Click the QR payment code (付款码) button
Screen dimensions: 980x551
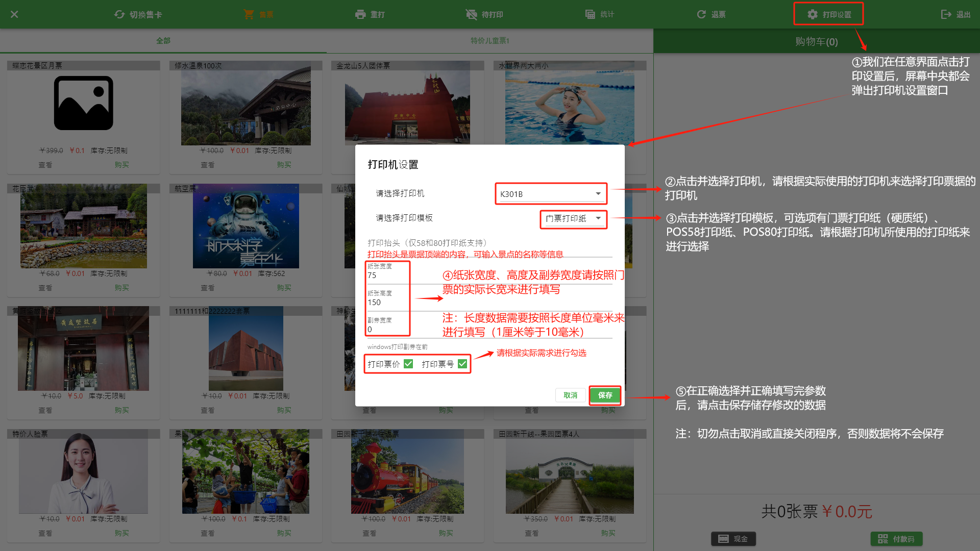click(x=896, y=539)
